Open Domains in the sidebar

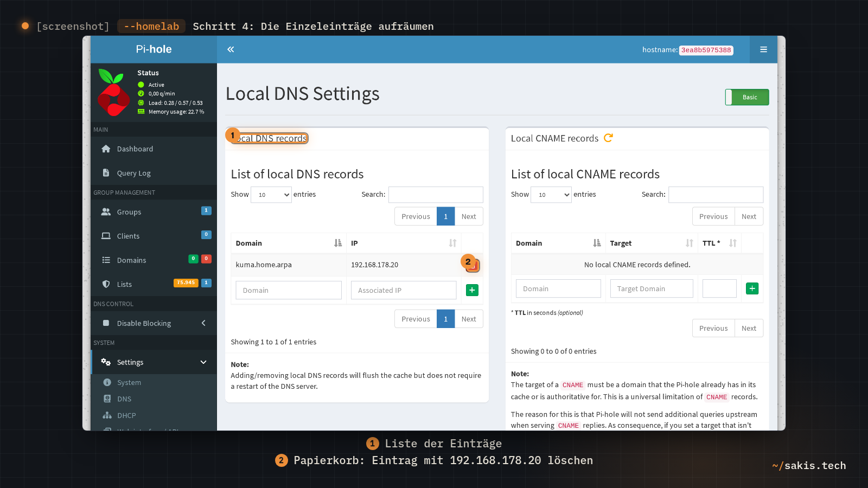coord(154,260)
